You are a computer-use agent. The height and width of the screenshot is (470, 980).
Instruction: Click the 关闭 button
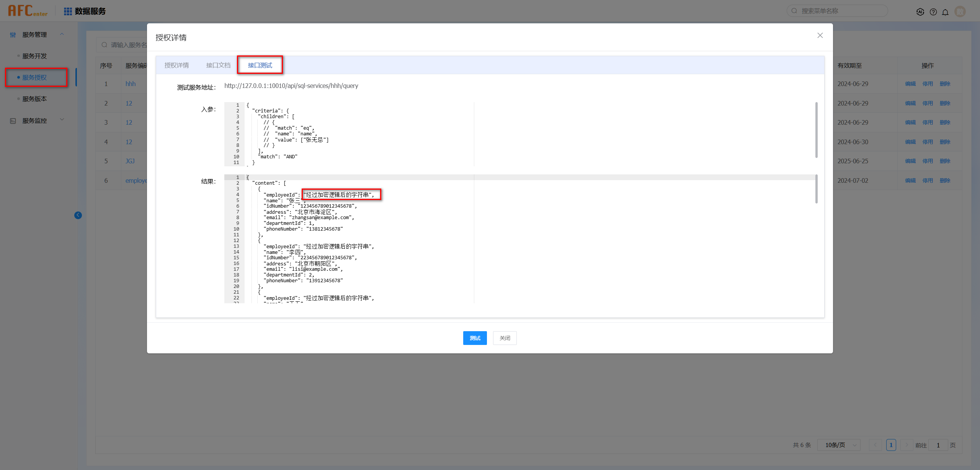pyautogui.click(x=505, y=338)
